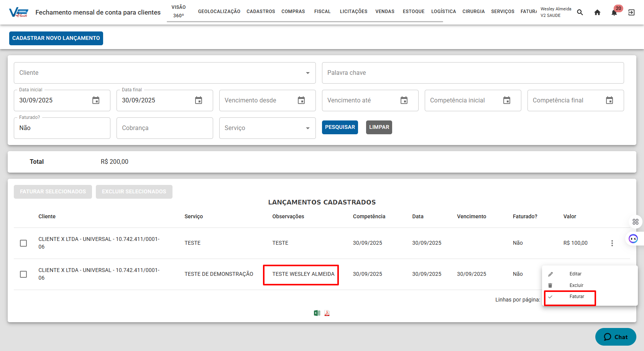Click the logout icon in header
This screenshot has width=644, height=351.
pos(631,13)
